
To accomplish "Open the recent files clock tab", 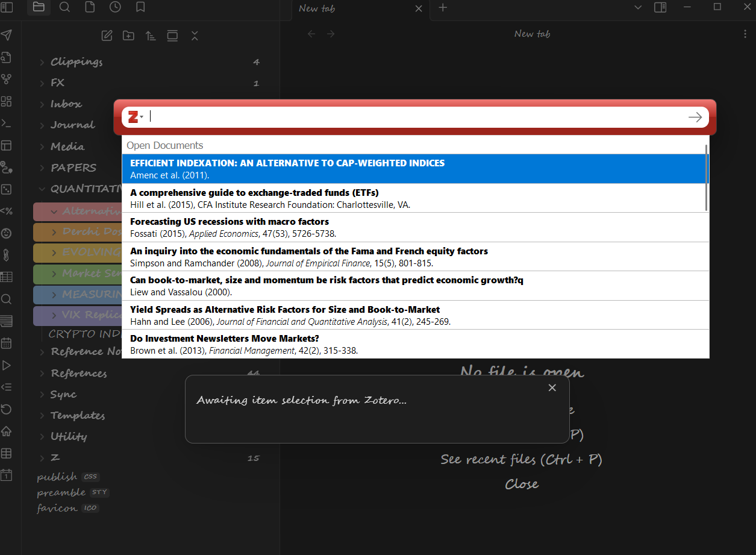I will coord(114,7).
